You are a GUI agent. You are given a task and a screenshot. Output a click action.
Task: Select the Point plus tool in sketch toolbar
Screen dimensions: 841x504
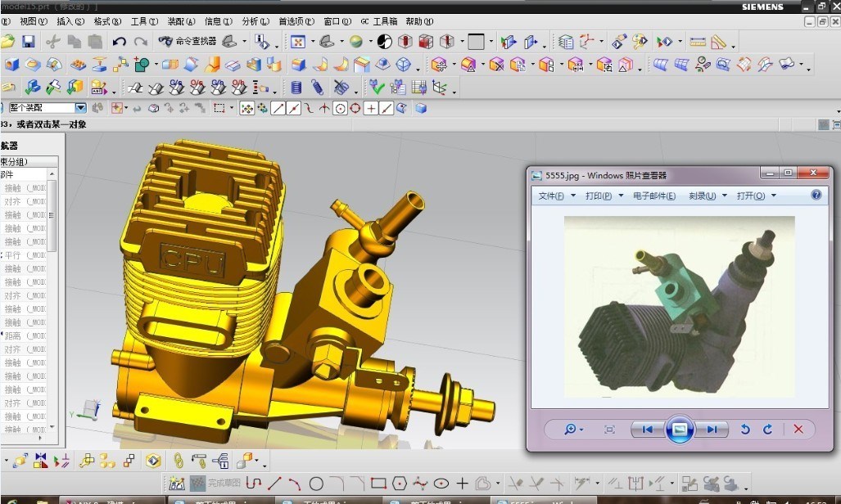pos(462,483)
